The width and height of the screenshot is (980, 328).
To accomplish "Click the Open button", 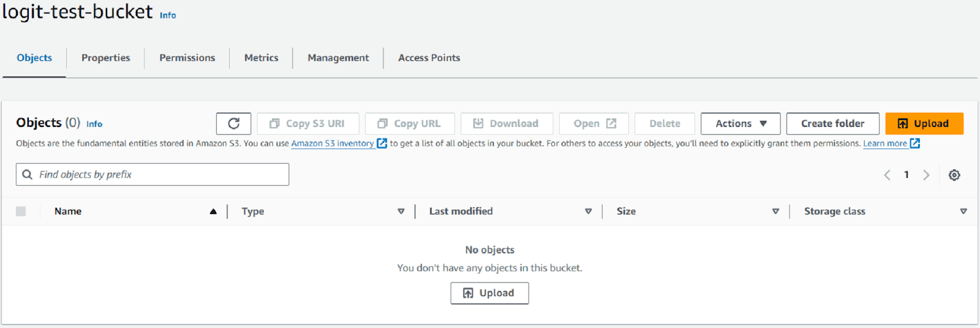I will click(594, 123).
